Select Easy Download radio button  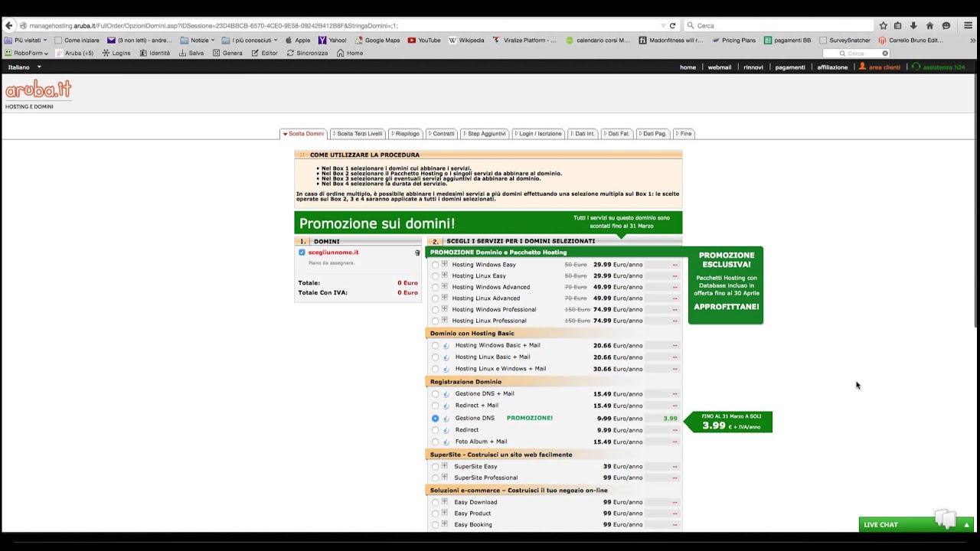click(x=436, y=503)
